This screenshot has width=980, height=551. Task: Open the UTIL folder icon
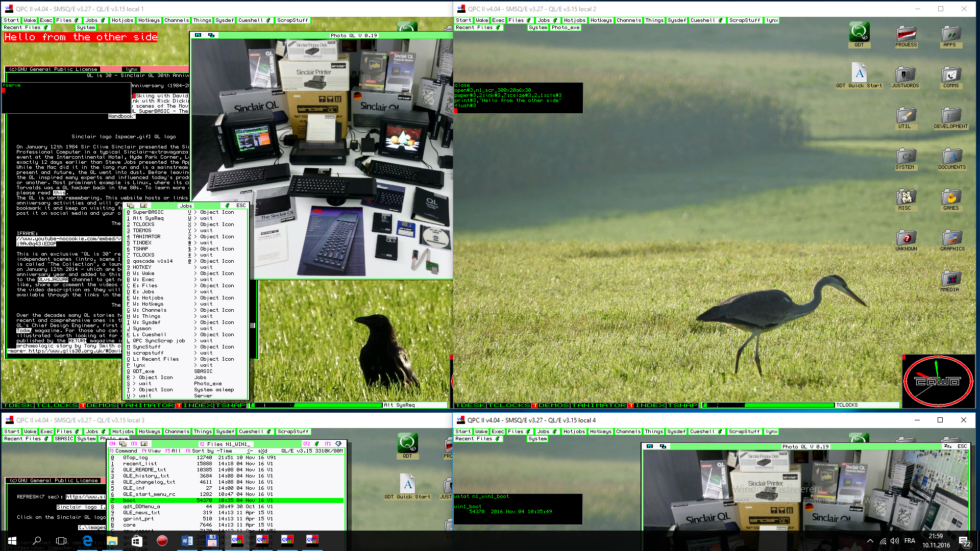coord(905,117)
